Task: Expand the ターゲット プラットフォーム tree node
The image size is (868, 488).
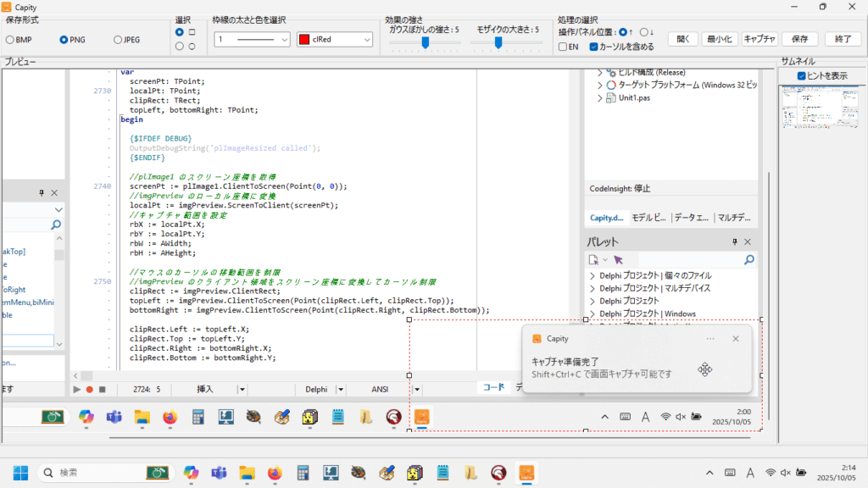Action: pyautogui.click(x=600, y=86)
